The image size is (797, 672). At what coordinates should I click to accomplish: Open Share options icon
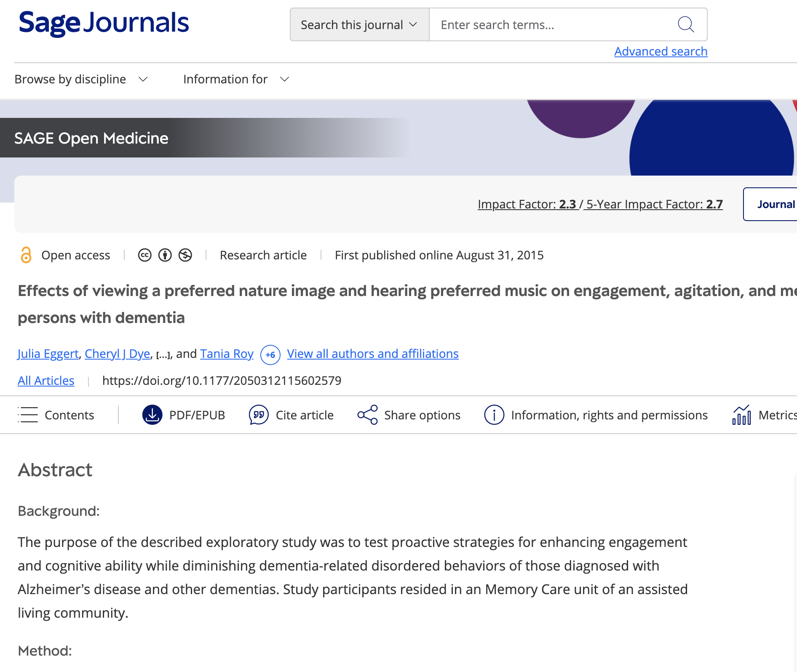coord(367,415)
